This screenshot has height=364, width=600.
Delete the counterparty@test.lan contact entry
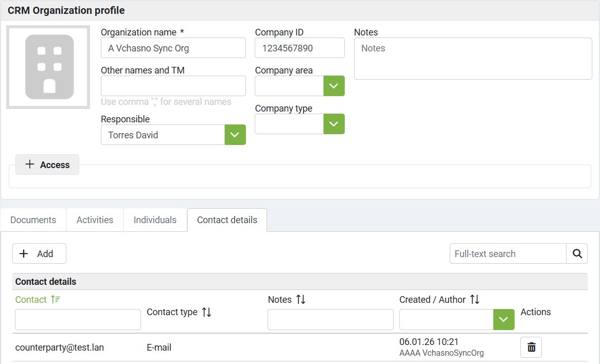point(531,348)
